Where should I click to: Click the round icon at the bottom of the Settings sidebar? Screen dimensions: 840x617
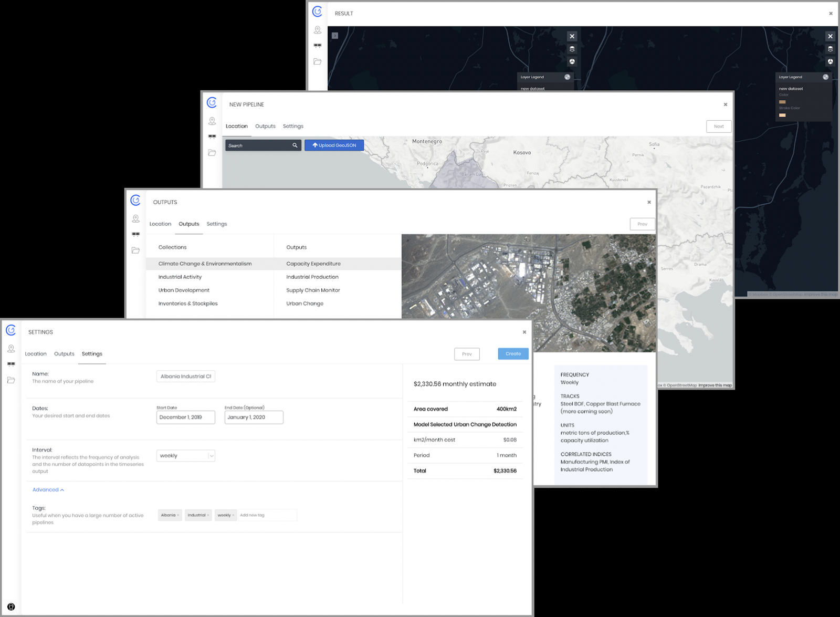tap(11, 606)
